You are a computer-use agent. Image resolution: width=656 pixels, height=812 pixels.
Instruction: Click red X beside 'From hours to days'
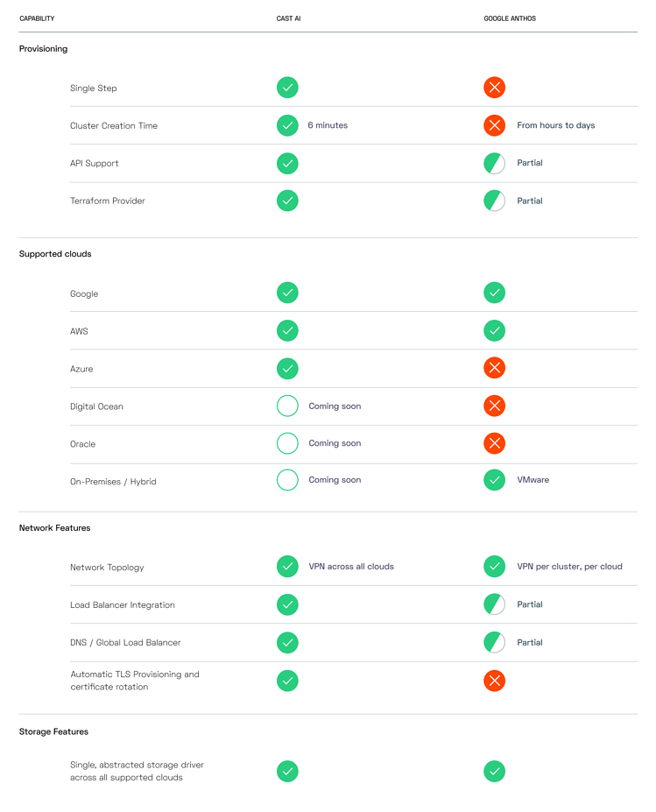coord(495,125)
